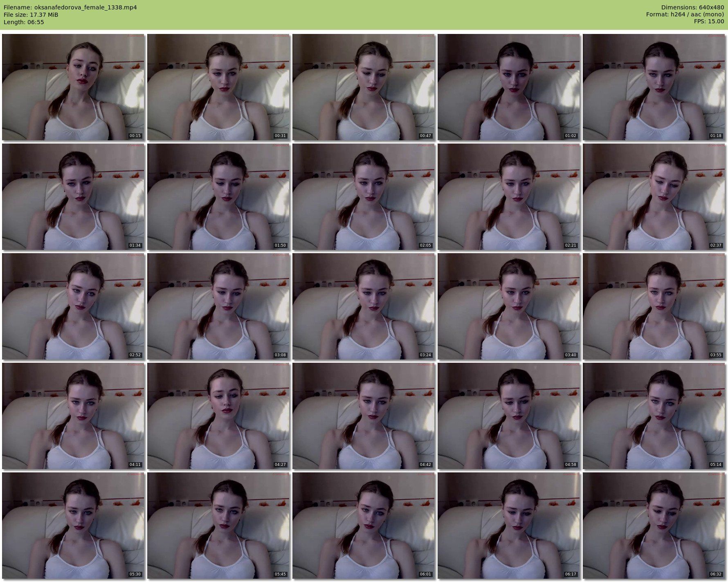Open the frame at 00:31

(218, 87)
